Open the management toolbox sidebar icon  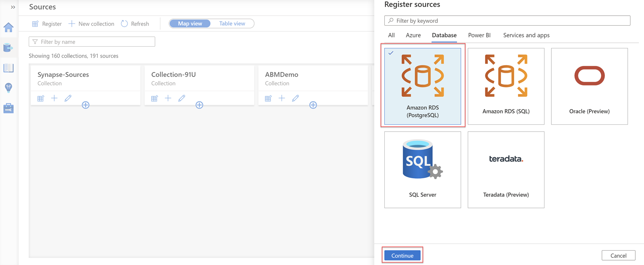pyautogui.click(x=8, y=108)
